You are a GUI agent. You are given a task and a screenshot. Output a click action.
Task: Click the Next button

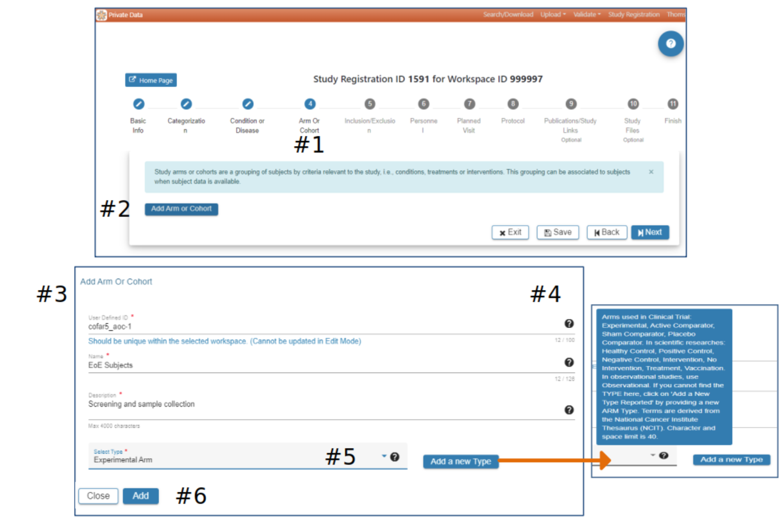click(650, 232)
